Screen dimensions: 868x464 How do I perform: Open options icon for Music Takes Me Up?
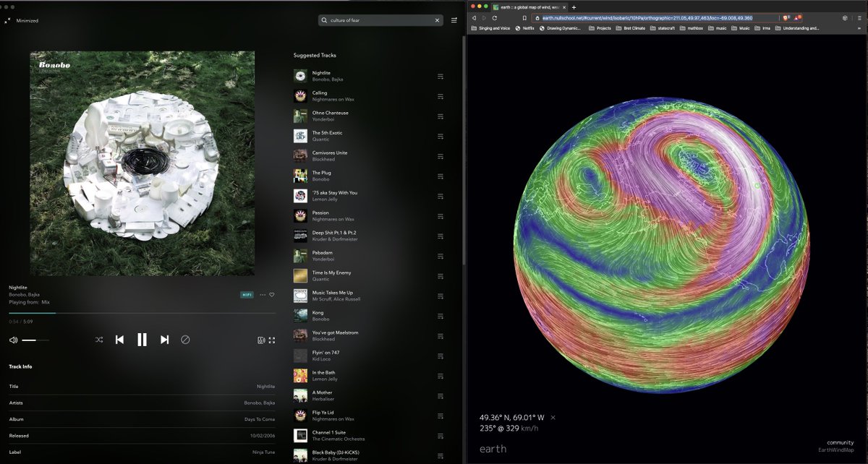coord(441,296)
